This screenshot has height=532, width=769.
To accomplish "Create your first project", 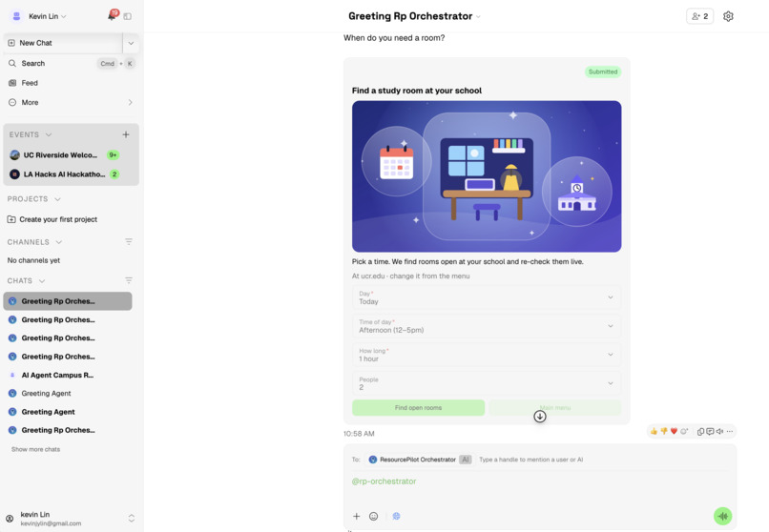I will pyautogui.click(x=52, y=219).
